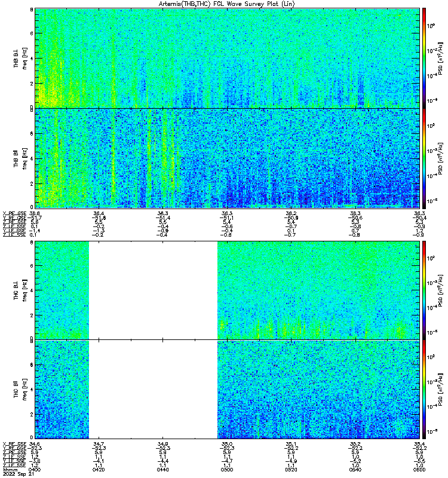The image size is (448, 478).
Task: Click the color bar beside the THC B-parallel panel
Action: pyautogui.click(x=424, y=390)
